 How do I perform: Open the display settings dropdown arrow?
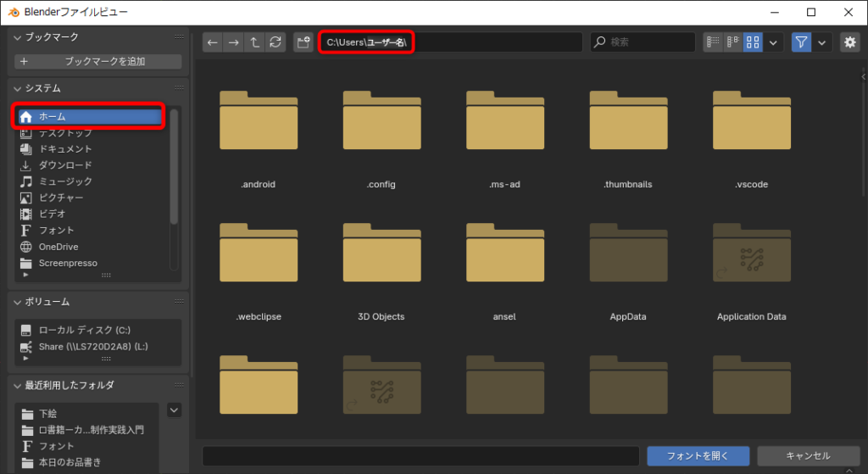coord(773,42)
